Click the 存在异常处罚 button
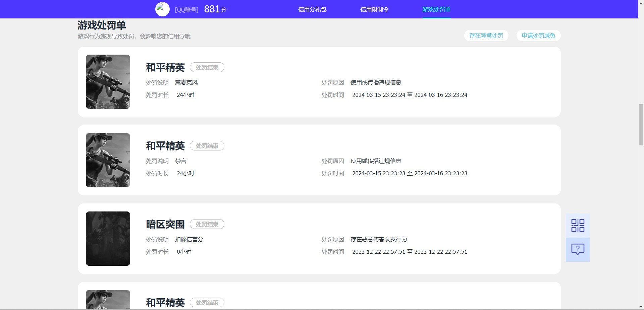Viewport: 644px width, 310px height. [x=486, y=36]
